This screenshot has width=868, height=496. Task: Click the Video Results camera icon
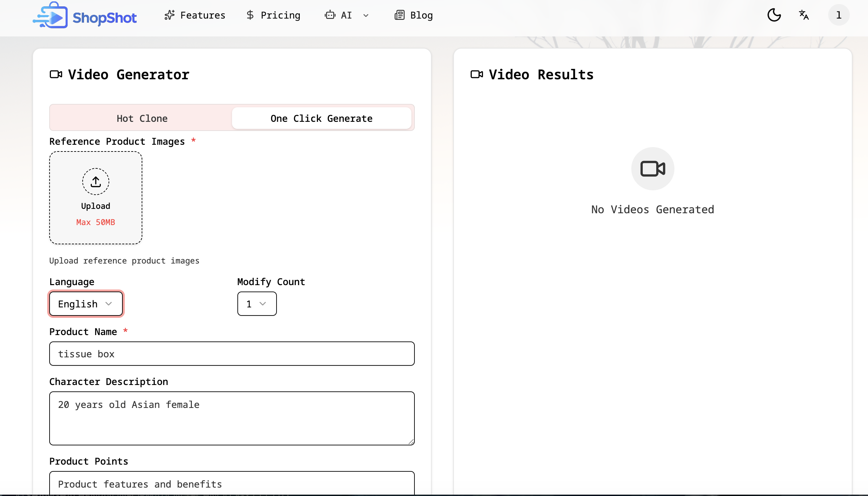tap(476, 74)
